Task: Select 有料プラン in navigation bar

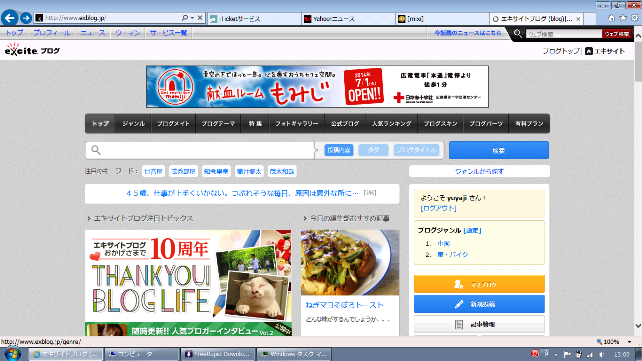Action: (x=529, y=124)
